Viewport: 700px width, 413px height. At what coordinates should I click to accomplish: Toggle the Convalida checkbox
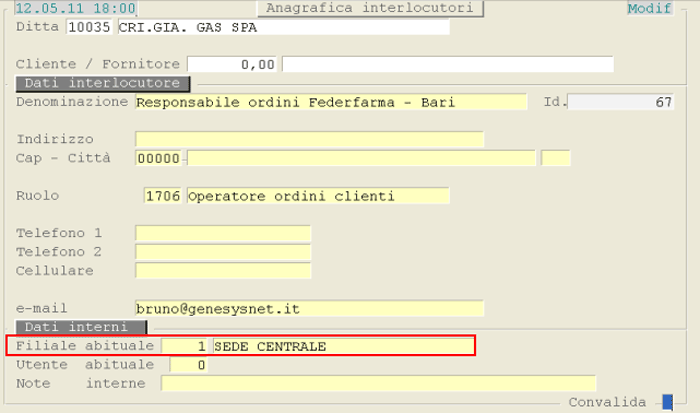tap(667, 402)
